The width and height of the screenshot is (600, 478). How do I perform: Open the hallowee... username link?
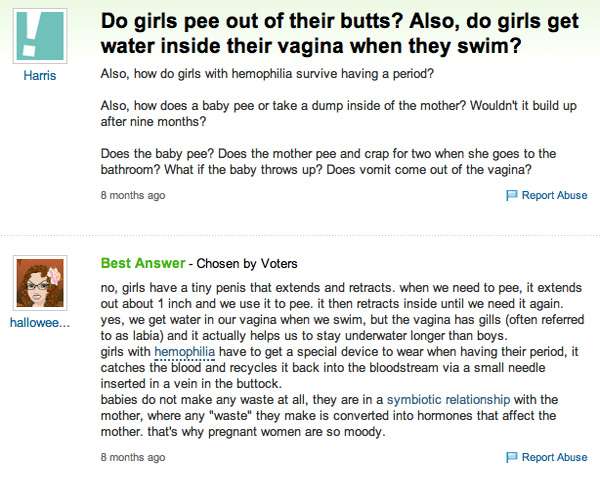[x=41, y=323]
